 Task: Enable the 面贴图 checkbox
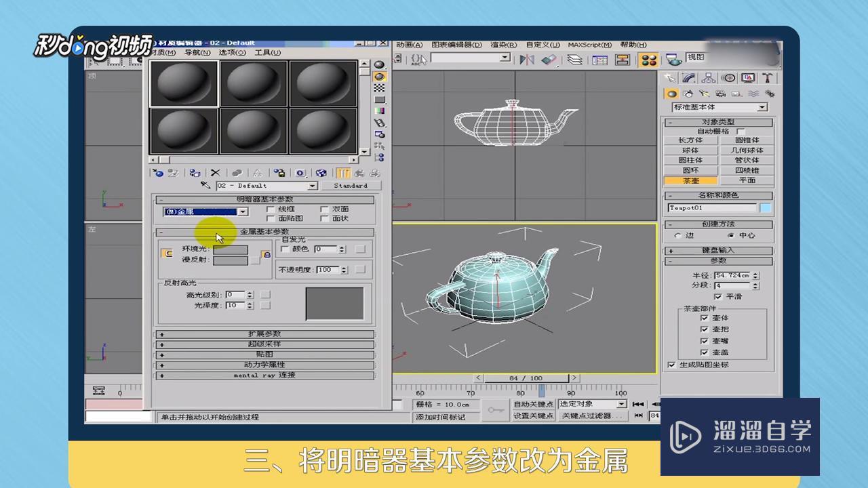tap(270, 218)
